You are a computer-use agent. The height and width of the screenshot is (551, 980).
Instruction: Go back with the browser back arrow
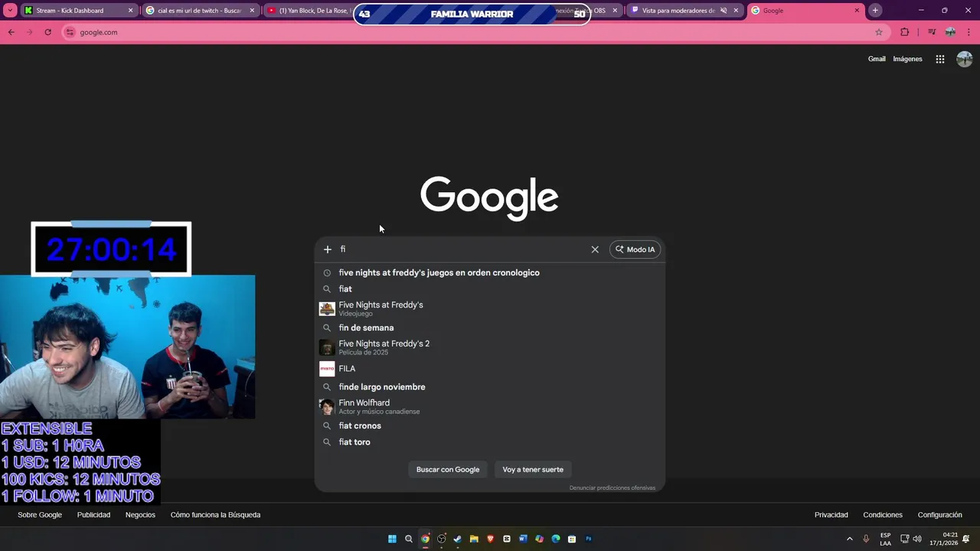point(11,32)
